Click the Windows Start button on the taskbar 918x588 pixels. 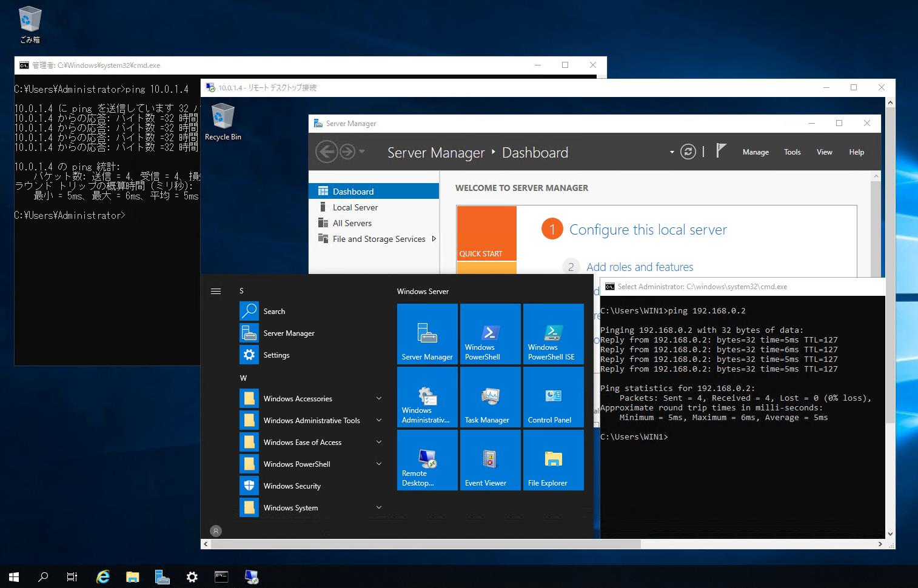click(15, 577)
